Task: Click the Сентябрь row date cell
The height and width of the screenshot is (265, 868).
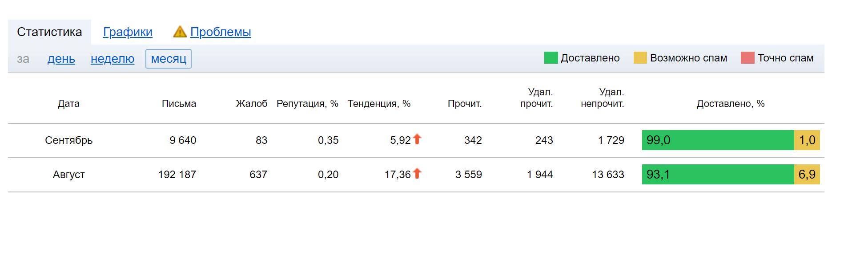Action: pos(69,140)
